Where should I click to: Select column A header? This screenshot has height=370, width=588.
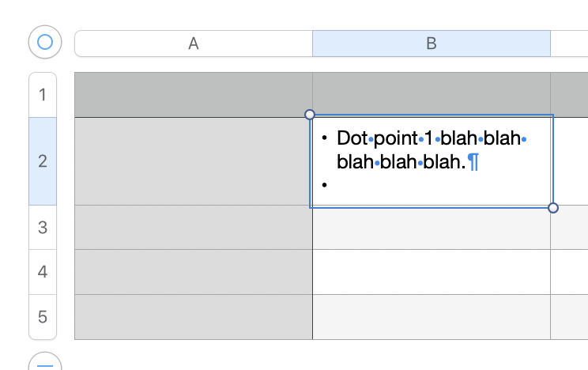click(x=194, y=43)
